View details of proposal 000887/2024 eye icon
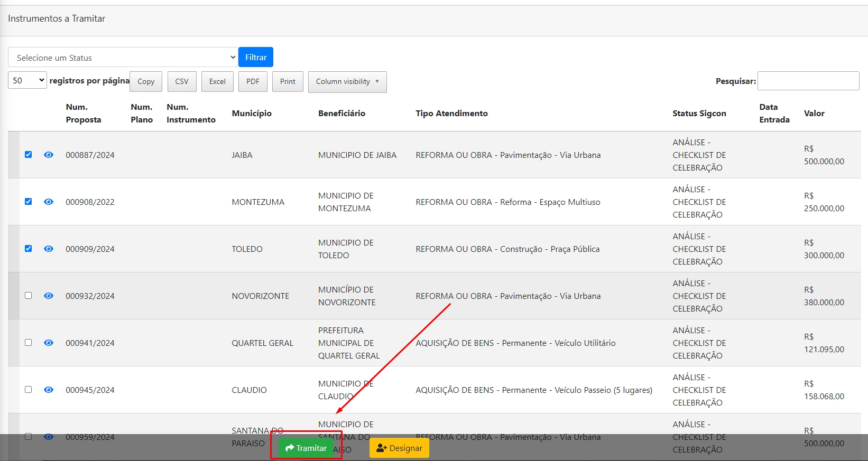The image size is (868, 461). (49, 155)
